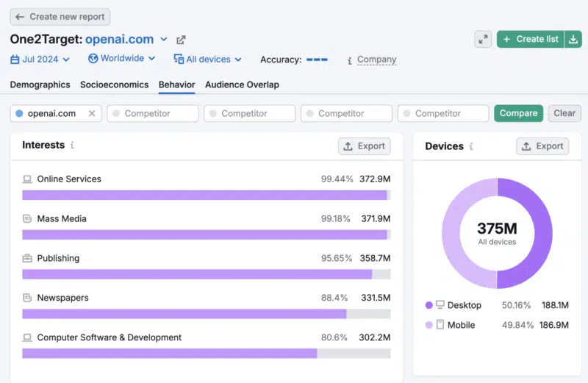Image resolution: width=588 pixels, height=383 pixels.
Task: Click the dark purple Desktop donut segment
Action: click(542, 235)
